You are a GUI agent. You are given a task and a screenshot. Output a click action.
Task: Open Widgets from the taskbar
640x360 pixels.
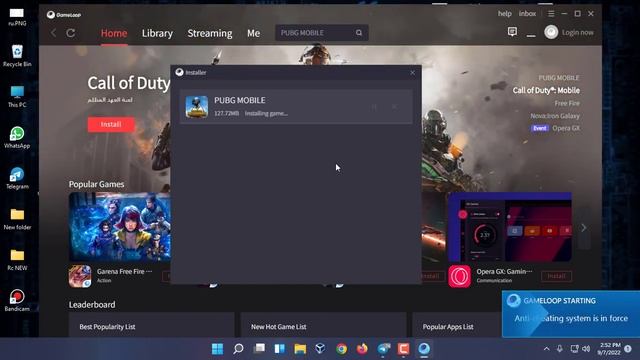[280, 349]
